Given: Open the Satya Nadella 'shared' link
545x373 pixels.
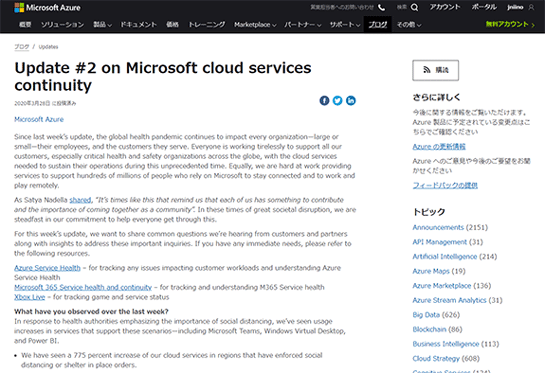Looking at the screenshot, I should [80, 200].
